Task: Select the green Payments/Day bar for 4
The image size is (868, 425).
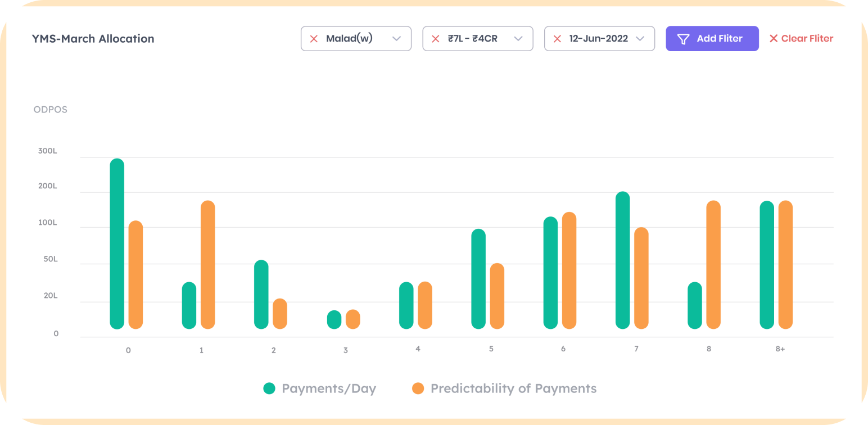Action: 406,305
